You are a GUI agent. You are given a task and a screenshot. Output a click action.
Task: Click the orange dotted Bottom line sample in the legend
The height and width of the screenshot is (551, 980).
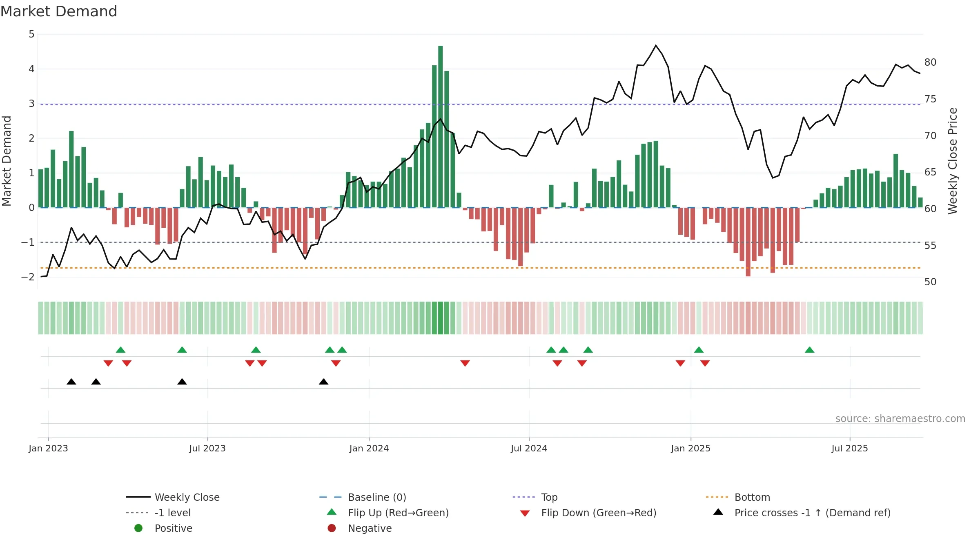coord(718,497)
